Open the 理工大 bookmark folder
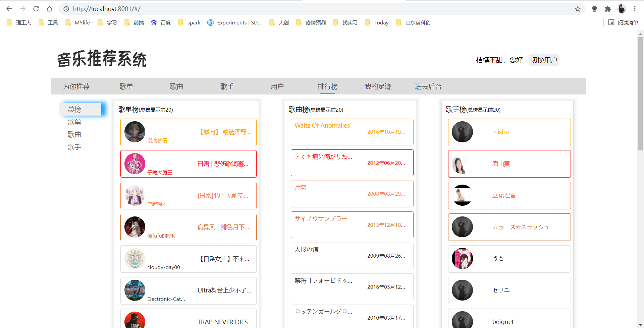This screenshot has width=644, height=328. coord(19,22)
